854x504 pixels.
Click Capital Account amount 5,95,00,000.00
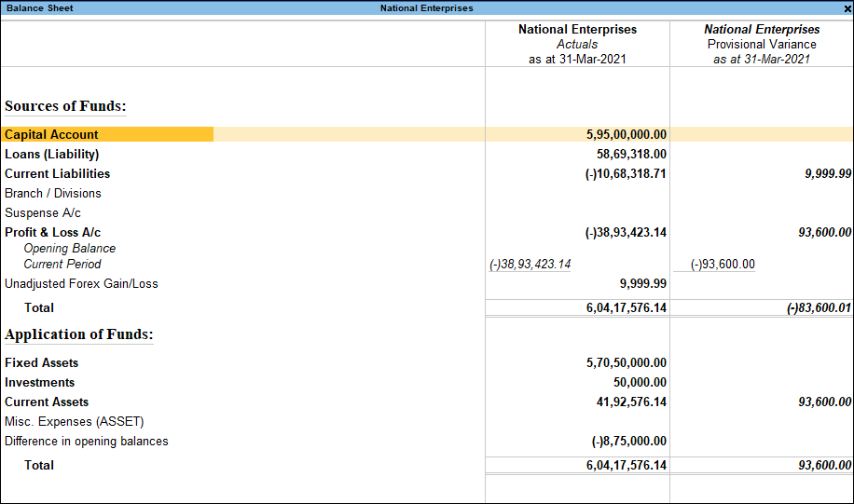627,134
